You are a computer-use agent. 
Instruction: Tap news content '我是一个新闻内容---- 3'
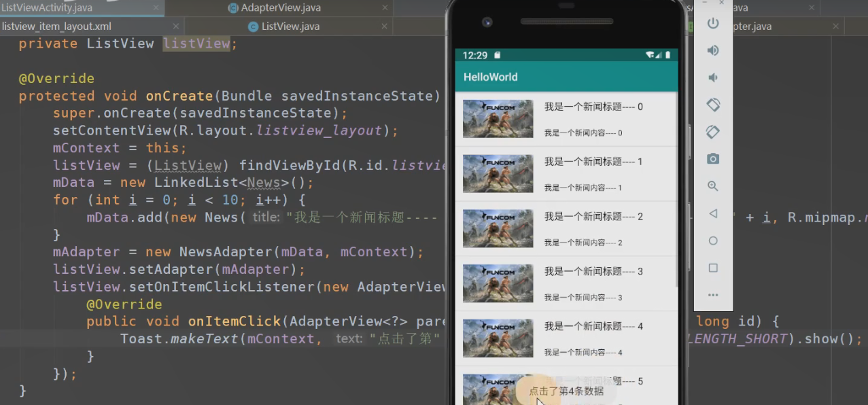click(x=583, y=298)
